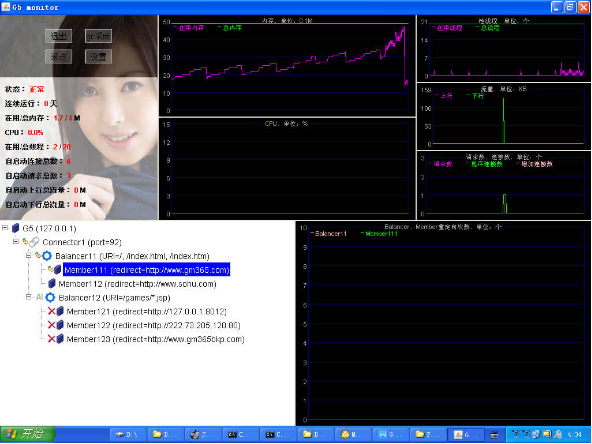Viewport: 592px width, 444px height.
Task: Click the 连续运行 0天 uptime line
Action: click(31, 103)
